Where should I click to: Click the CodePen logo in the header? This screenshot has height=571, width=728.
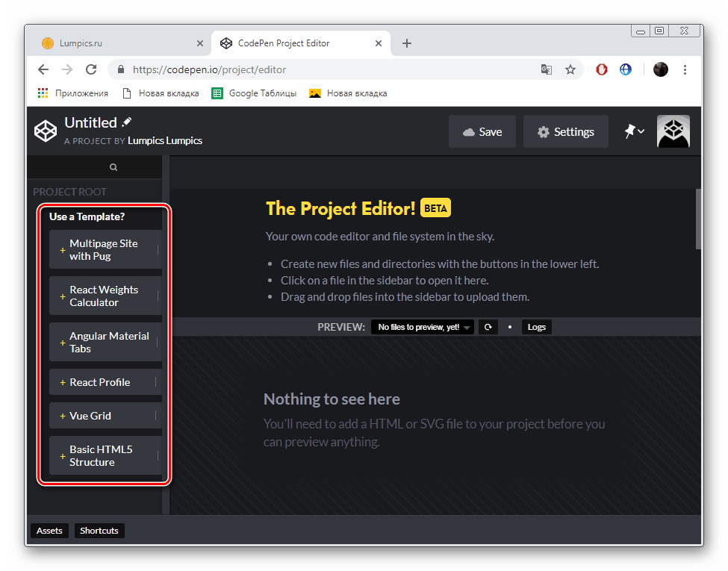(45, 131)
